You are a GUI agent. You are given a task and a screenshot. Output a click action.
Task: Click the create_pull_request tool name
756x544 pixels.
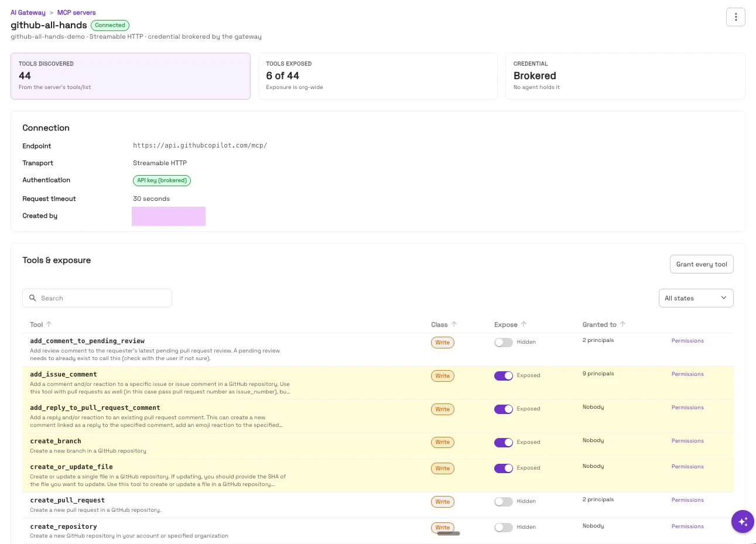[x=67, y=500]
